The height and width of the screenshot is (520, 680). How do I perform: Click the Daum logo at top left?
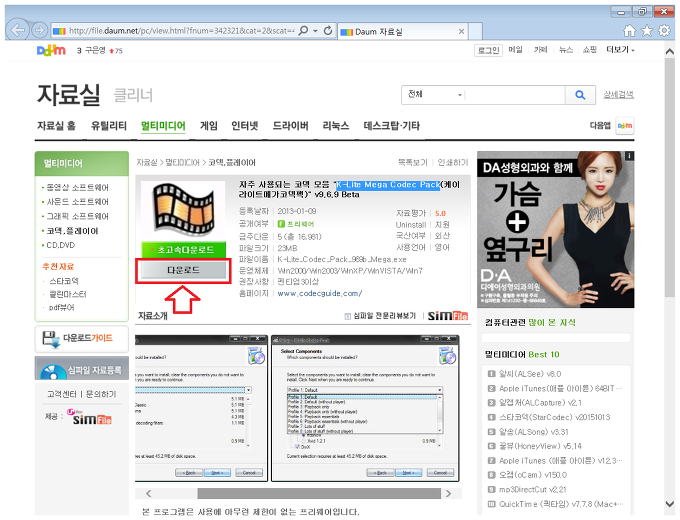tap(51, 51)
